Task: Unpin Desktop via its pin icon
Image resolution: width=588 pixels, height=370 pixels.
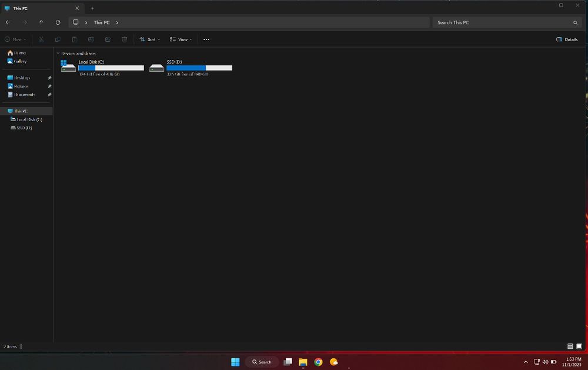Action: point(49,78)
